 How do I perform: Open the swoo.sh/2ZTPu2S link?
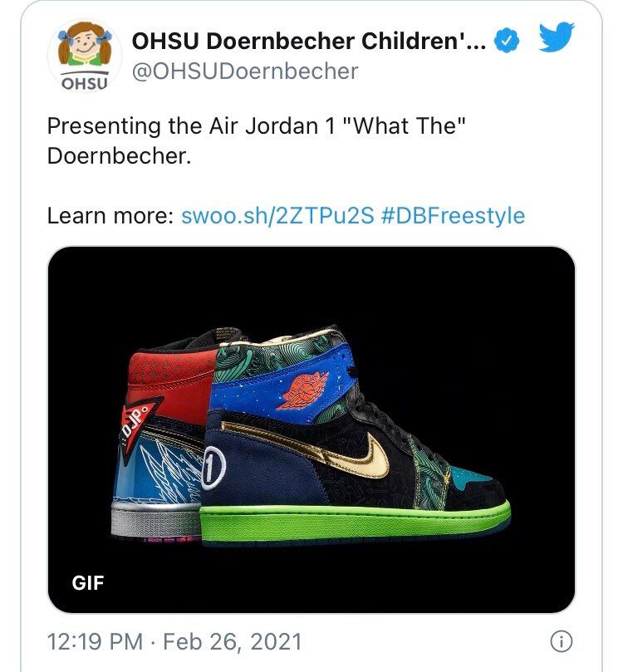277,216
